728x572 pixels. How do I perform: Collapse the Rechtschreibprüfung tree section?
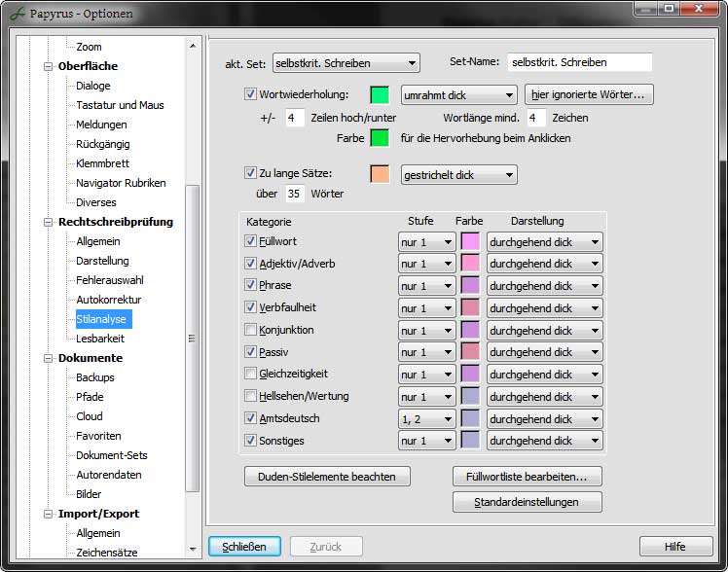(48, 222)
